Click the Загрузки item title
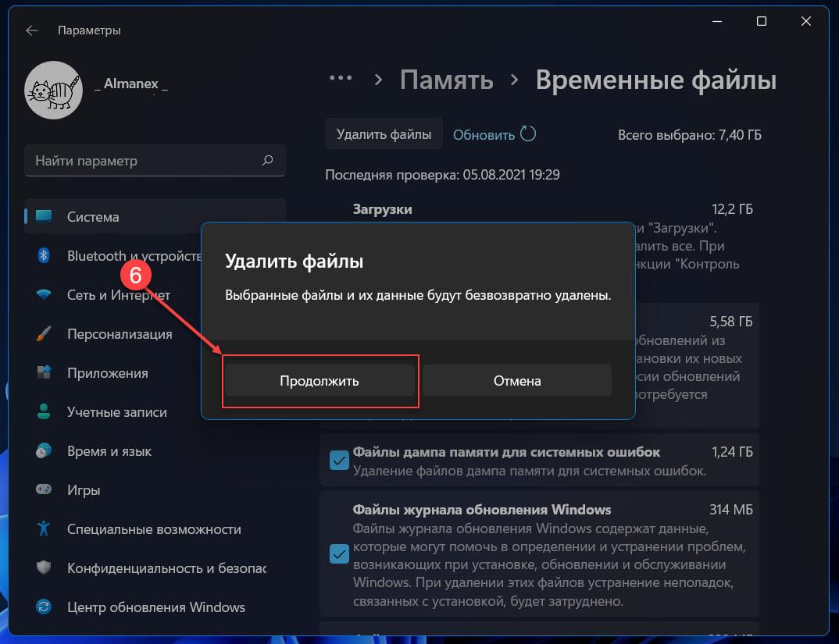The image size is (839, 644). pos(383,209)
